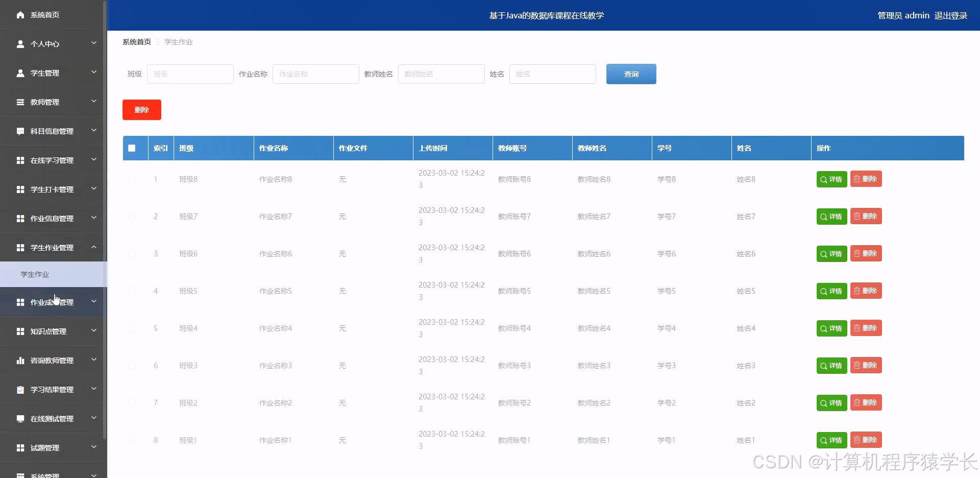Screen dimensions: 980x478
Task: Open 科目信息管理 via its chat bubble icon
Action: (x=20, y=131)
